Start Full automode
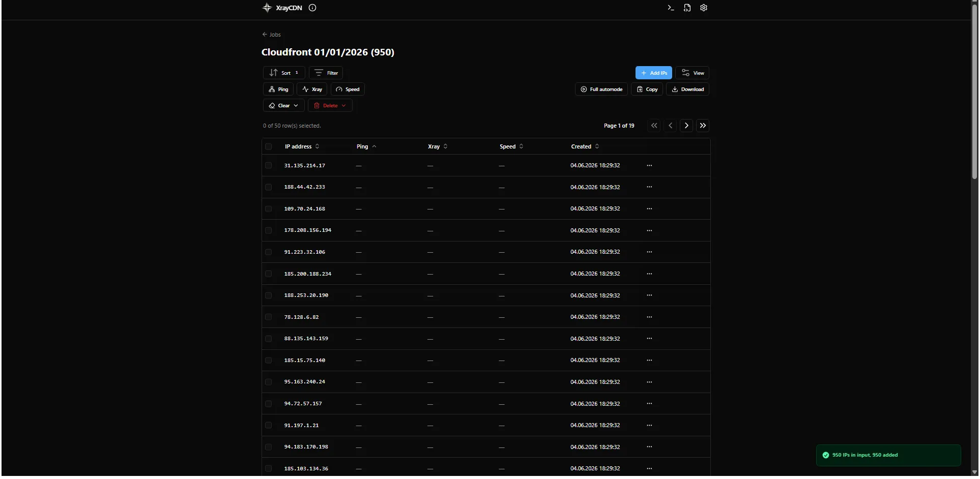 601,89
